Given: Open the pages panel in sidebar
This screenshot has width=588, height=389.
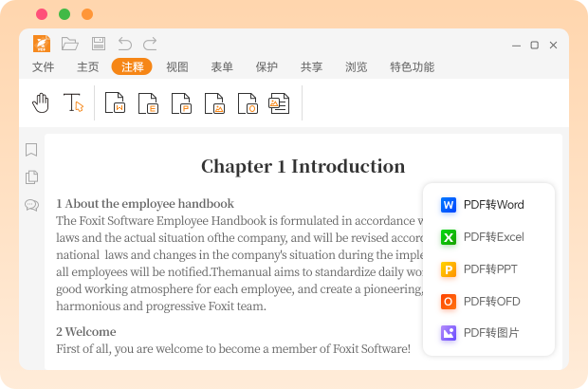Looking at the screenshot, I should pos(31,177).
